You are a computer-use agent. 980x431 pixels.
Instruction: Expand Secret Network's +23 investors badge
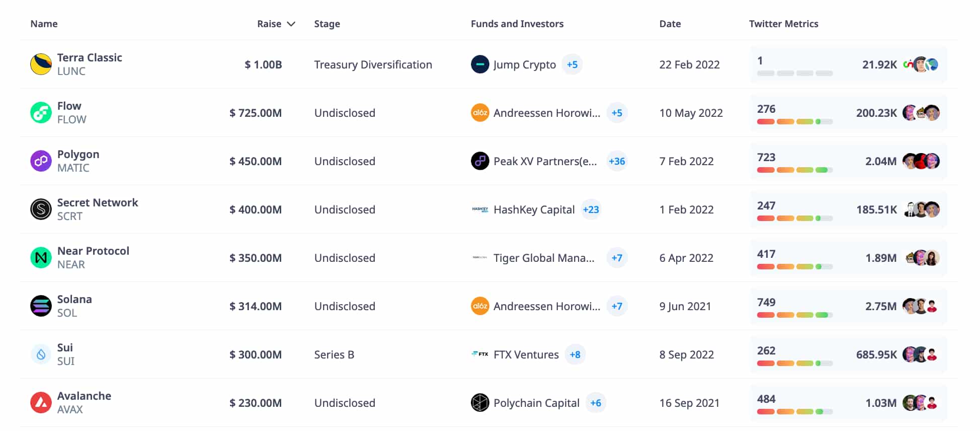591,209
